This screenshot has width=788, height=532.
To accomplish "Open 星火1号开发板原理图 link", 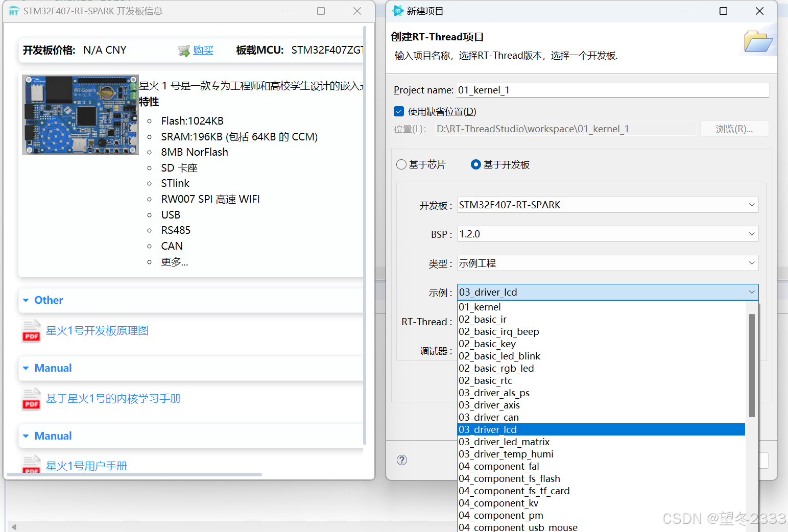I will point(97,331).
